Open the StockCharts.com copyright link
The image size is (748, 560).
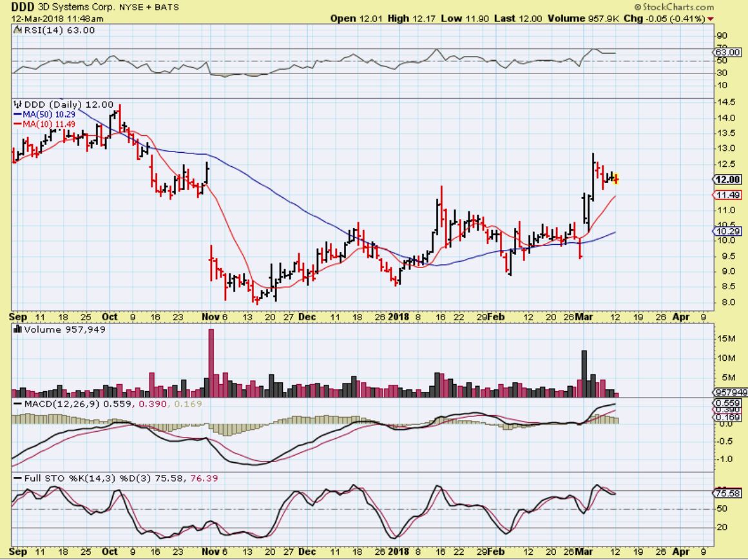[675, 6]
